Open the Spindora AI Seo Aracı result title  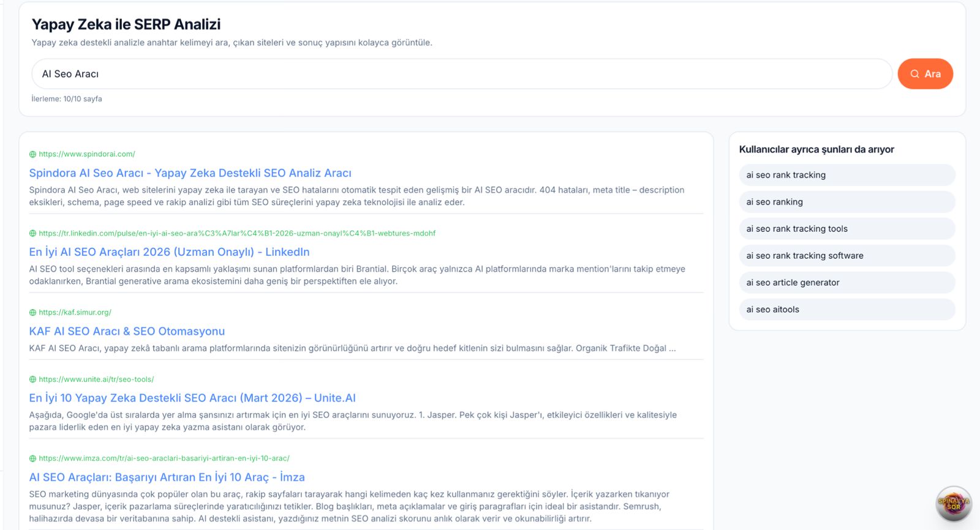tap(190, 173)
